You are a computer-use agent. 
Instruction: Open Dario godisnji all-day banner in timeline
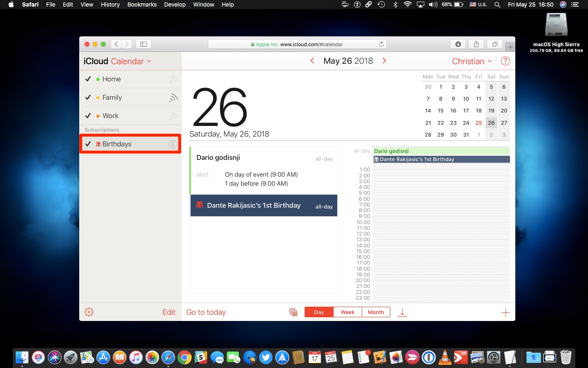(441, 151)
